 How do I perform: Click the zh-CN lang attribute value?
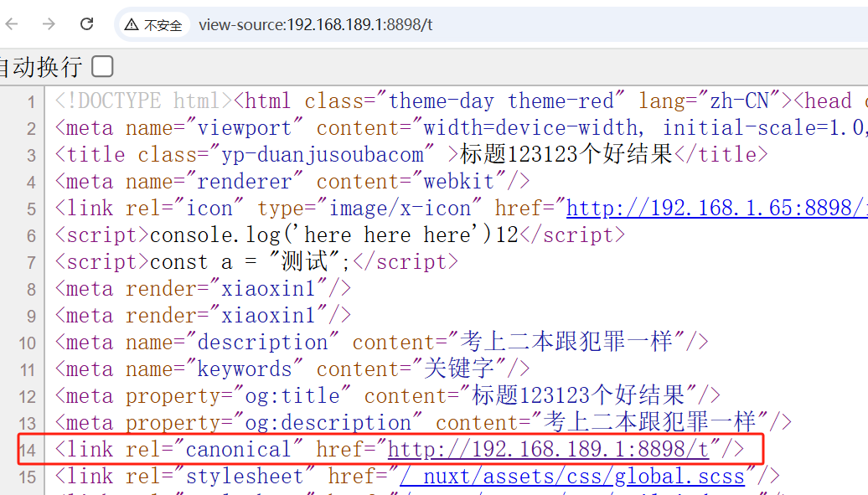(739, 101)
